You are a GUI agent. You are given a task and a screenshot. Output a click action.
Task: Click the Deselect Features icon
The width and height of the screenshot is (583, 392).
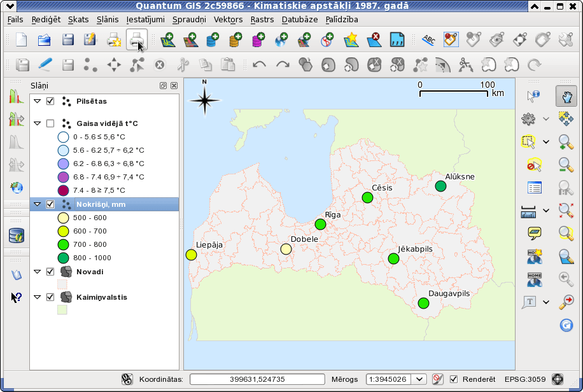tap(534, 165)
